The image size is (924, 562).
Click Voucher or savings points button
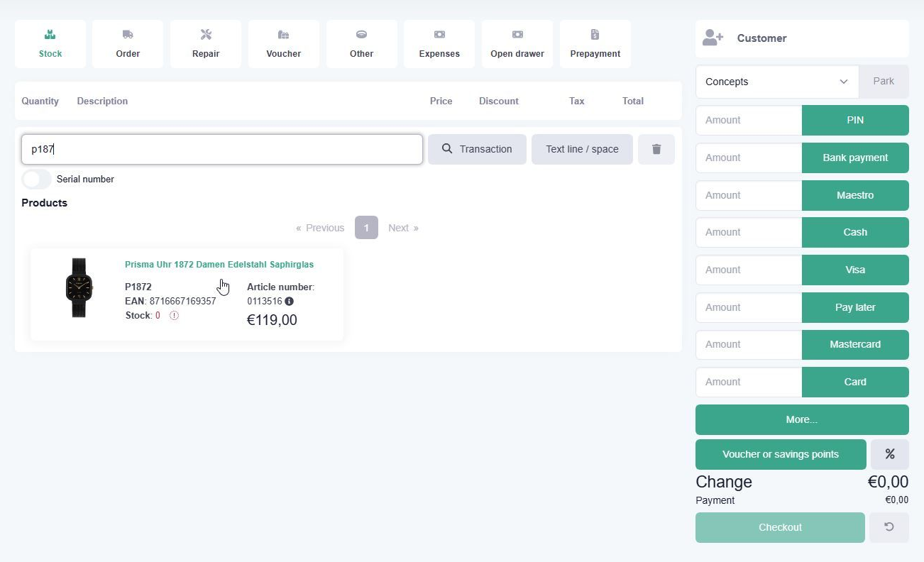pyautogui.click(x=781, y=454)
